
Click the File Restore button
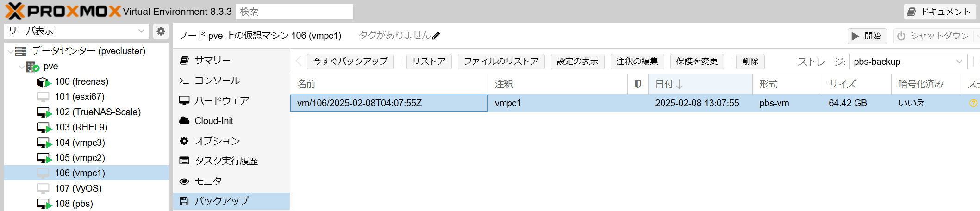501,61
